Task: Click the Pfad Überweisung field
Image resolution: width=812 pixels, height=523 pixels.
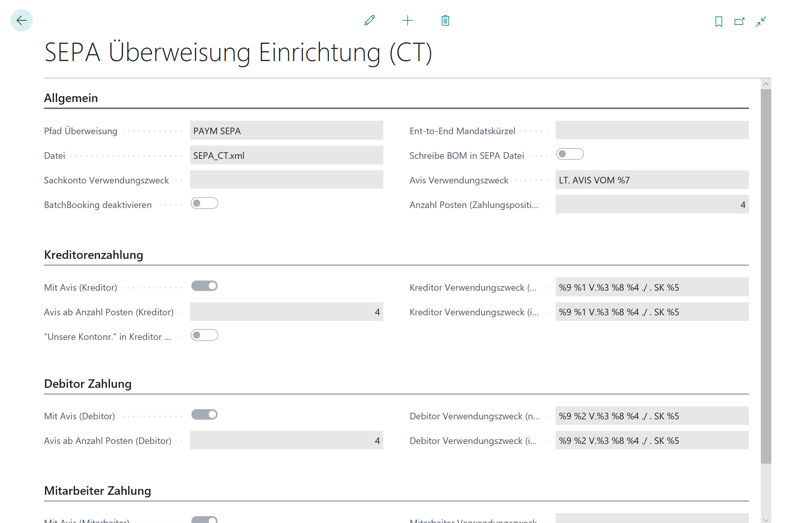Action: click(x=287, y=130)
